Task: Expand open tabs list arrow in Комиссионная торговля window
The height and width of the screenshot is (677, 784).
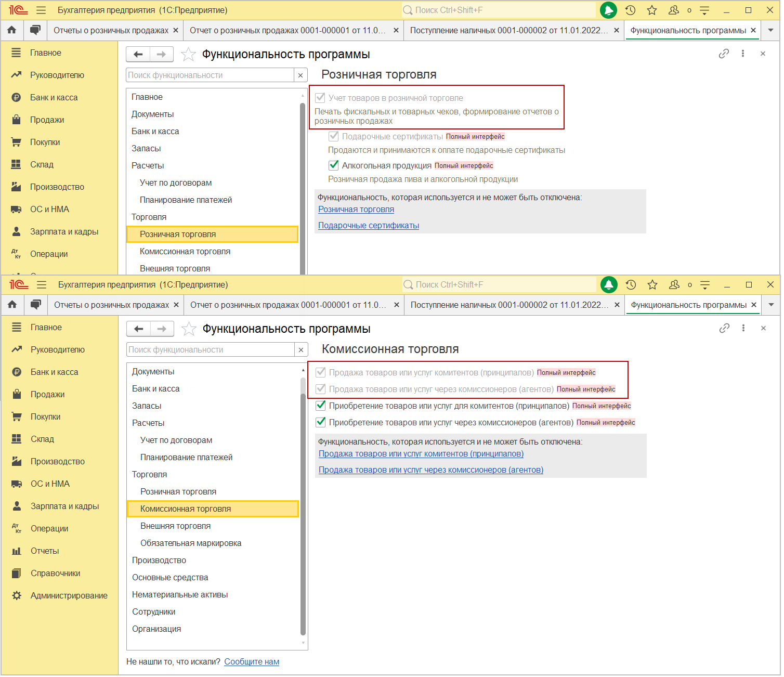Action: tap(771, 305)
